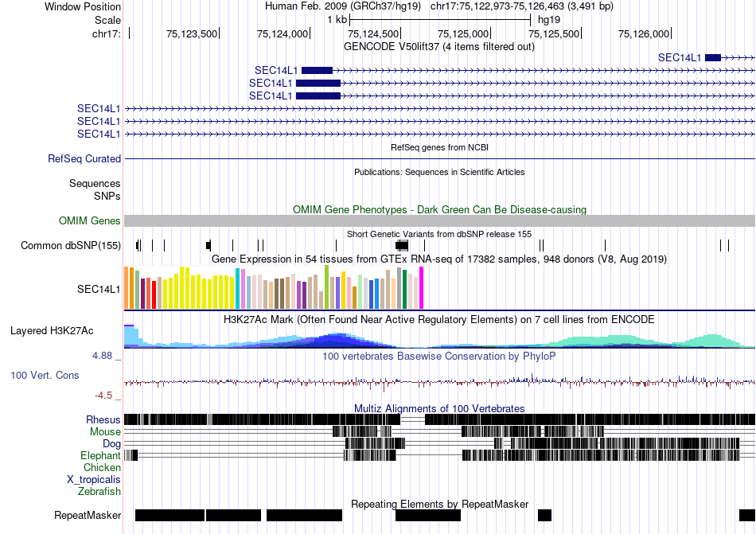This screenshot has width=756, height=534.
Task: Open the OMIM Genes track label
Action: click(89, 220)
